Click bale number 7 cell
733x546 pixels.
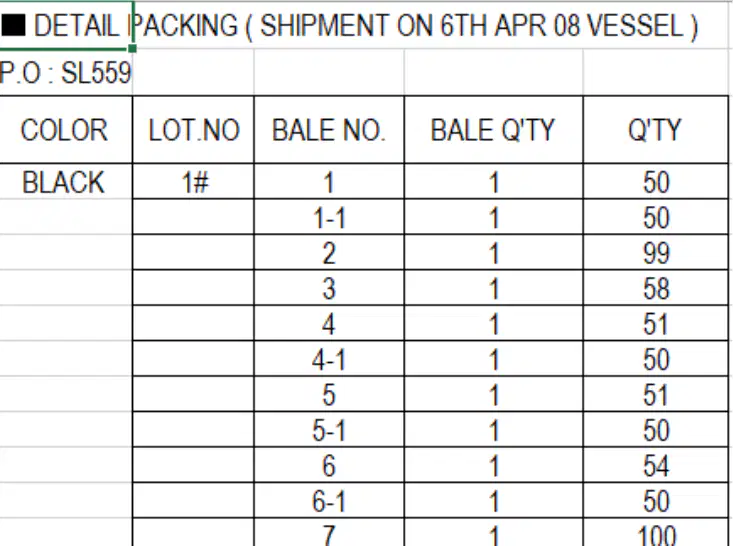pos(329,533)
